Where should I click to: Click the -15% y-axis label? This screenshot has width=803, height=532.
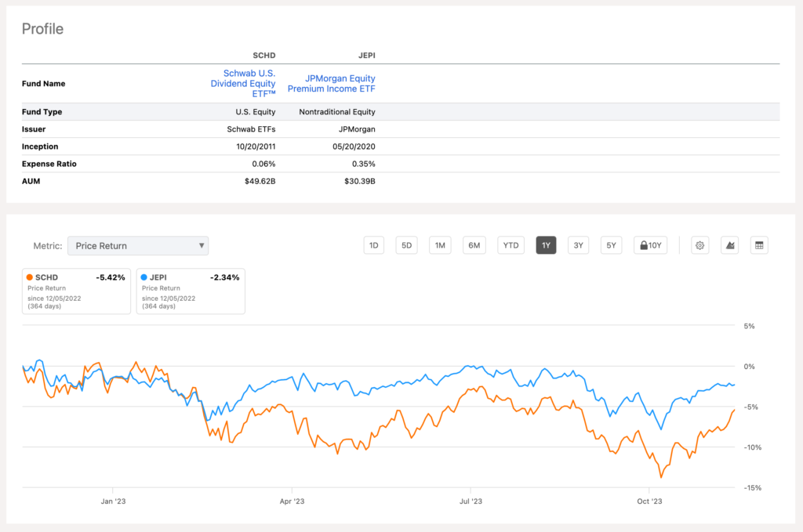point(752,488)
